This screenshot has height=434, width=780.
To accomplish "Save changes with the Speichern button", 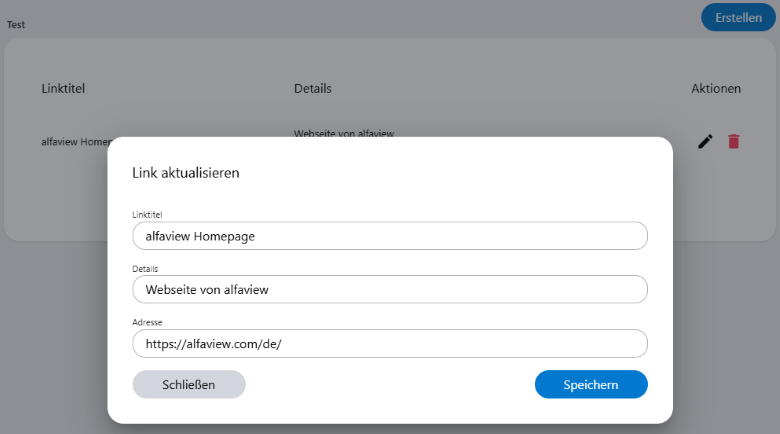I will coord(591,384).
